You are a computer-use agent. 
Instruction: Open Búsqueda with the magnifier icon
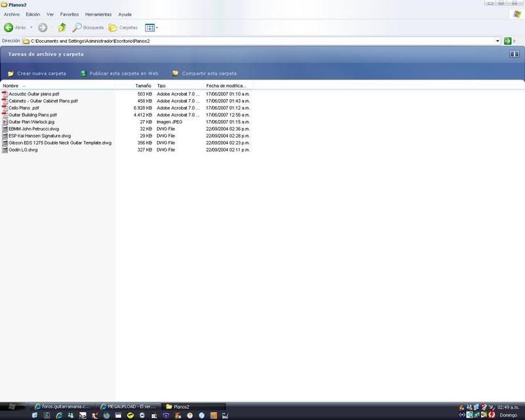pos(77,28)
